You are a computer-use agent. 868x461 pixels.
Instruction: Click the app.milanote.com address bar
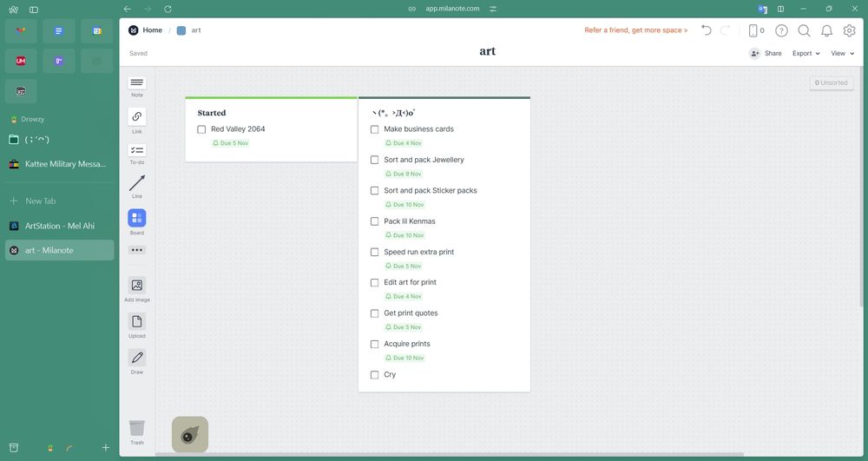pos(452,9)
